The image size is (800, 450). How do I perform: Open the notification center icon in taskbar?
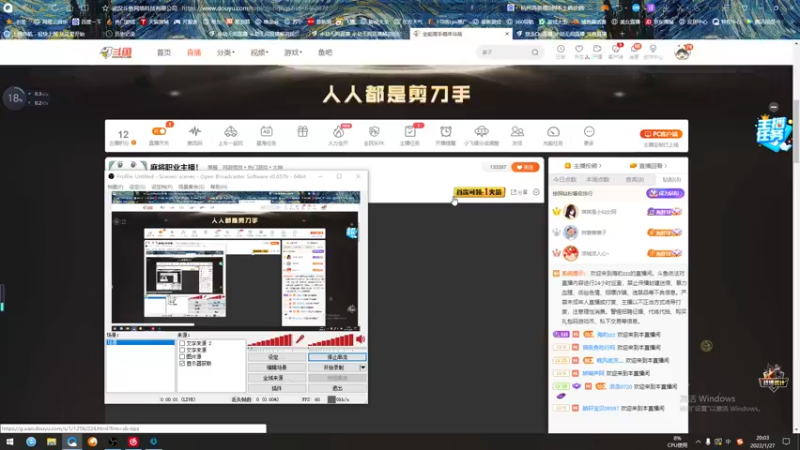(x=786, y=442)
